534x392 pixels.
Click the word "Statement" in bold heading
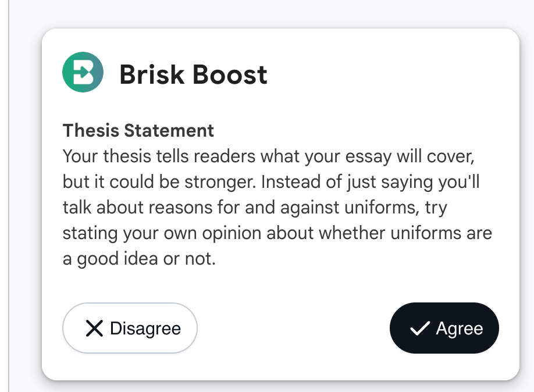pyautogui.click(x=169, y=130)
